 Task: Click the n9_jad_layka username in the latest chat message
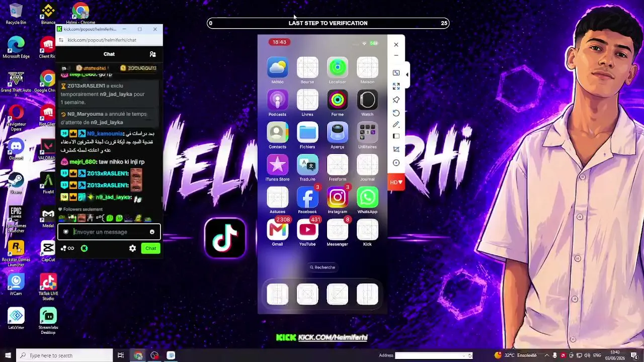pos(113,198)
